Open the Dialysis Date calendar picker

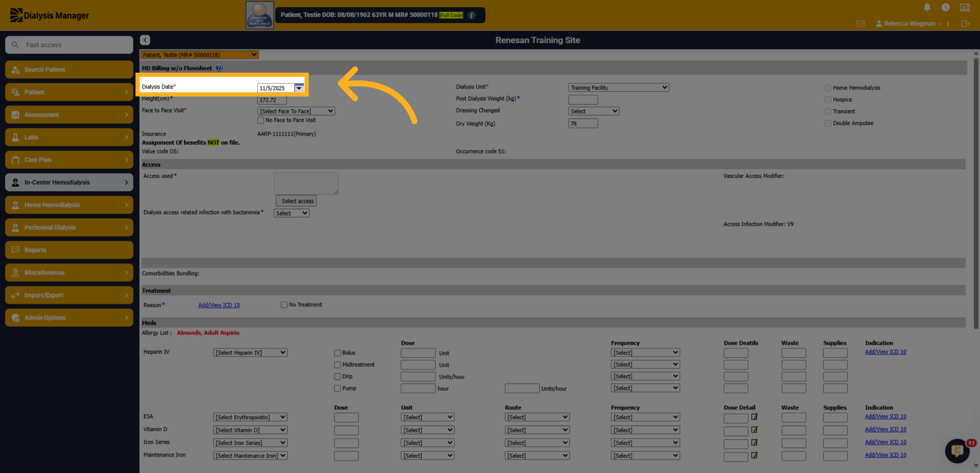299,88
